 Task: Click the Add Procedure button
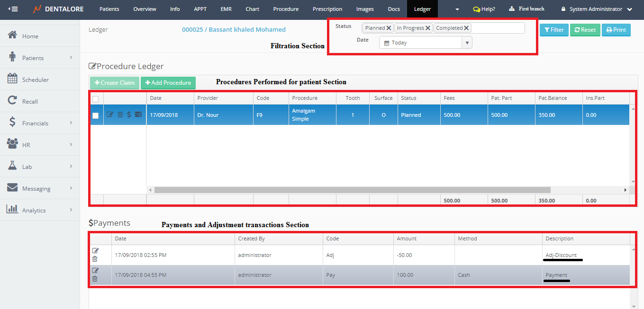[168, 83]
